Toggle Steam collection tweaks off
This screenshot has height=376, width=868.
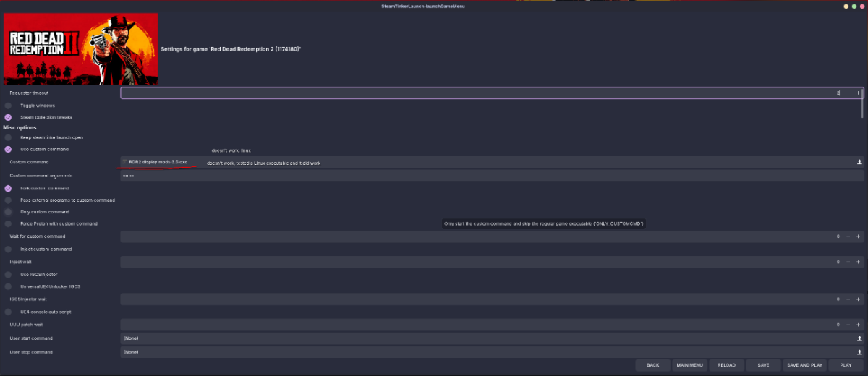tap(8, 117)
